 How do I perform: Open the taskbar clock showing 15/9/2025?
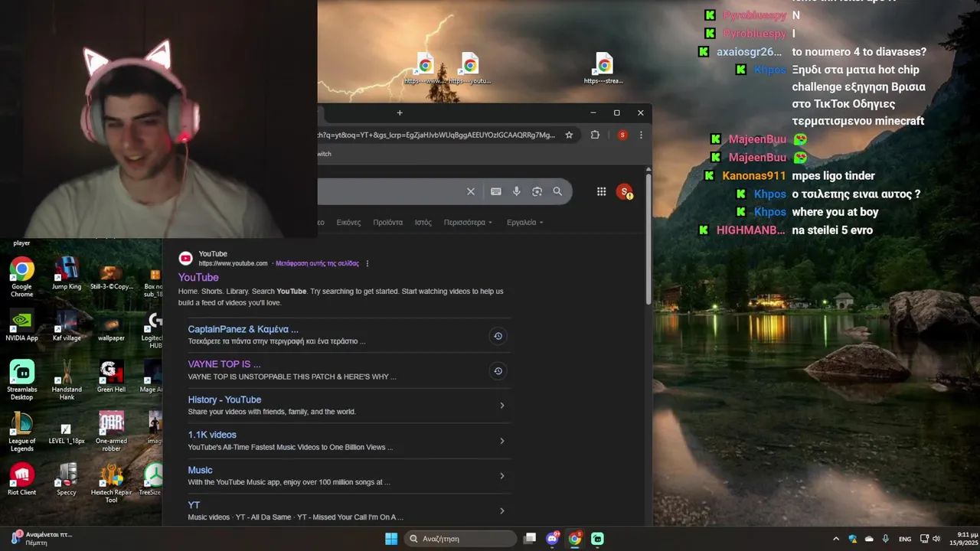pos(963,539)
